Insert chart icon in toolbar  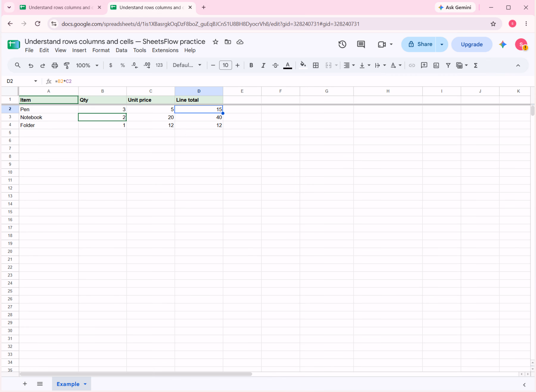click(x=436, y=65)
